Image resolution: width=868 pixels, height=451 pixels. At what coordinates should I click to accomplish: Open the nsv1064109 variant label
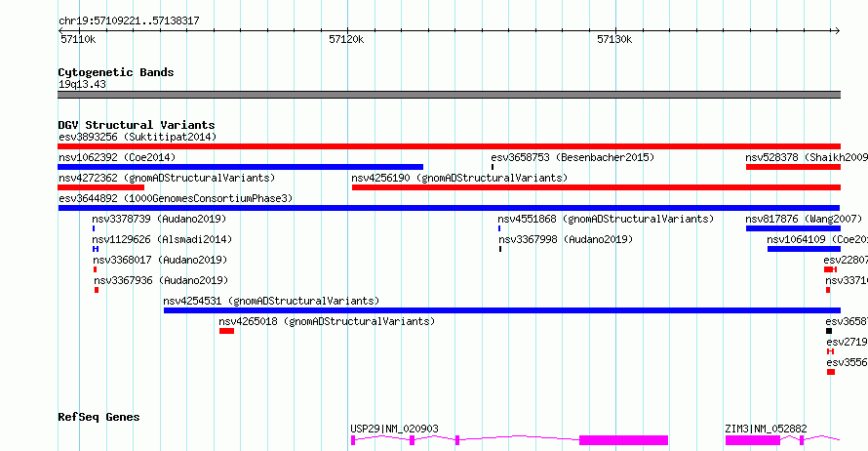[817, 239]
